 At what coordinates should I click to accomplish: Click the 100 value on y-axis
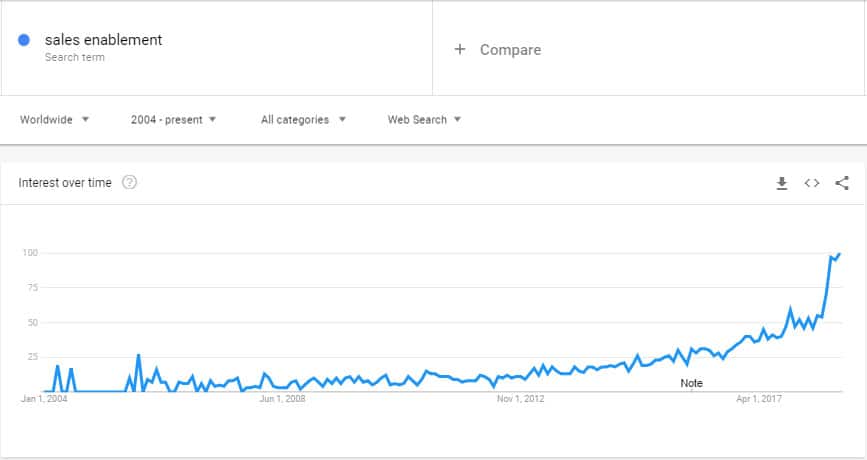(x=30, y=253)
